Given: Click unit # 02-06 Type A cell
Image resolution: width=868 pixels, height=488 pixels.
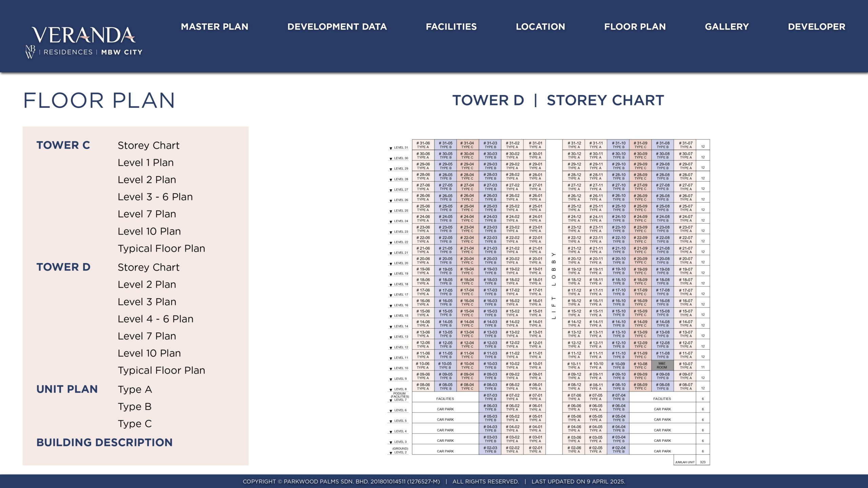Looking at the screenshot, I should point(574,449).
